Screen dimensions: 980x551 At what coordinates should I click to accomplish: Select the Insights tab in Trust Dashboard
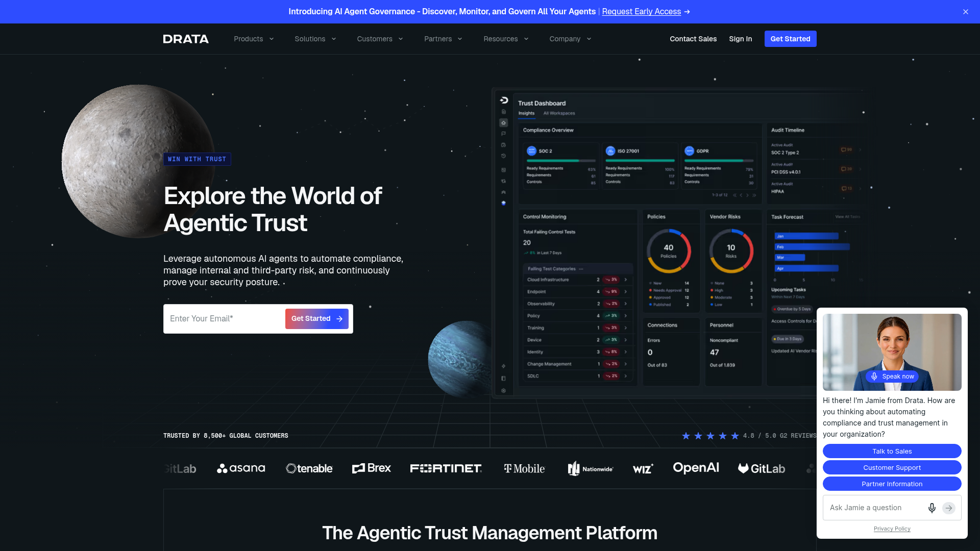click(x=526, y=113)
